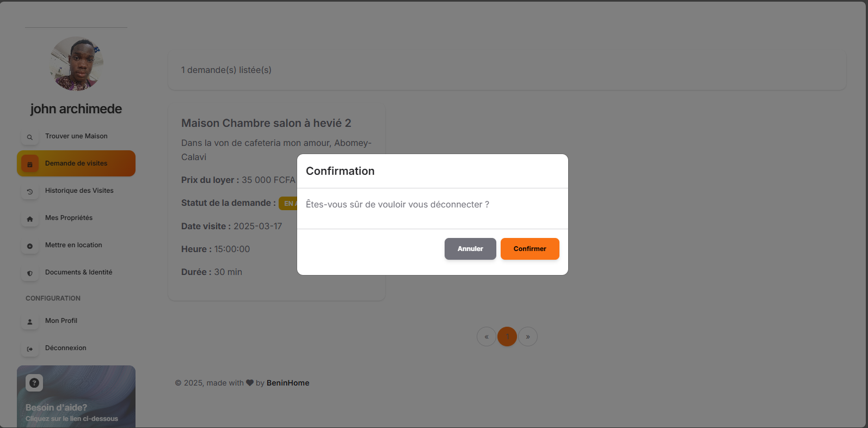Click the history icon for Historique des Visites

click(30, 192)
